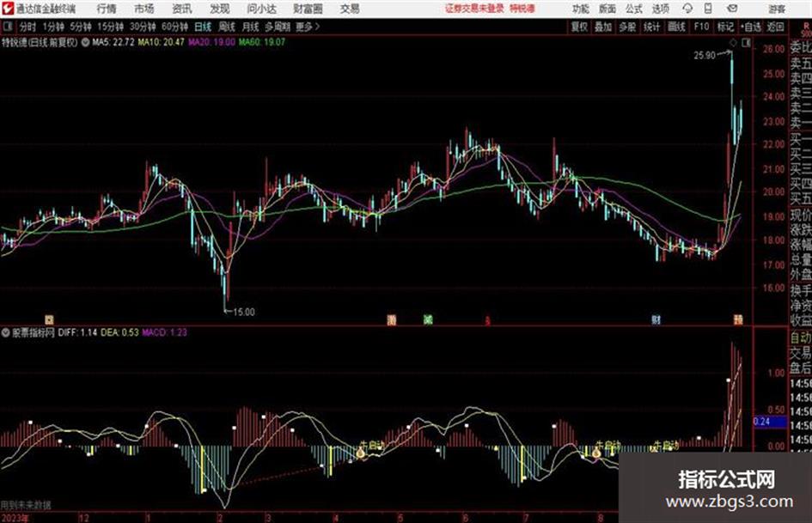This screenshot has width=812, height=523.
Task: Open the 资讯 menu
Action: (x=182, y=9)
